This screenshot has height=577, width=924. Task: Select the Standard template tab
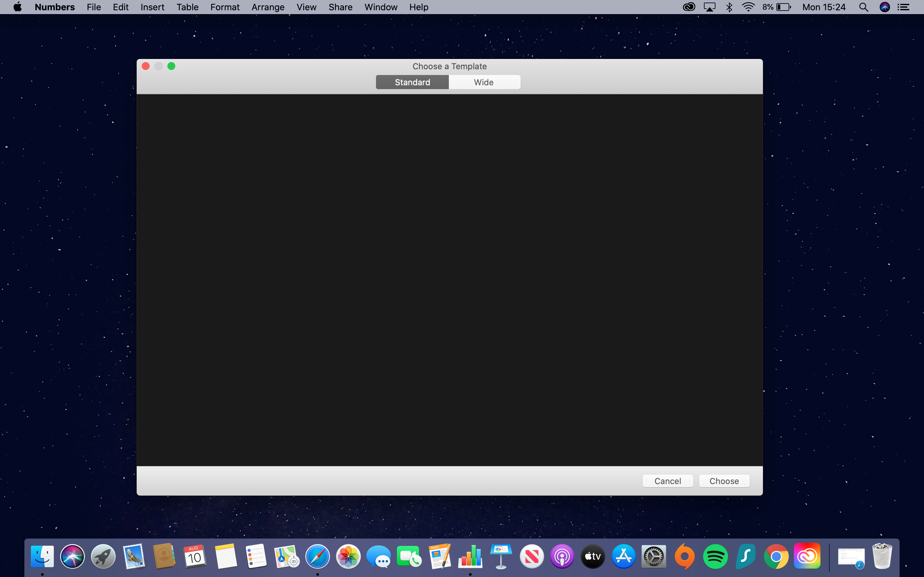412,82
